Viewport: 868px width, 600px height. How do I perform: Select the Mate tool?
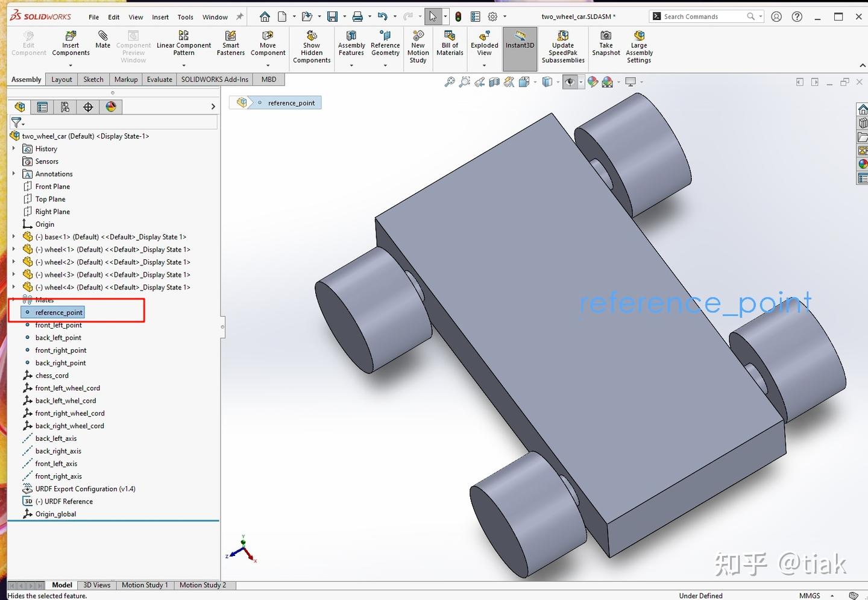(x=102, y=42)
